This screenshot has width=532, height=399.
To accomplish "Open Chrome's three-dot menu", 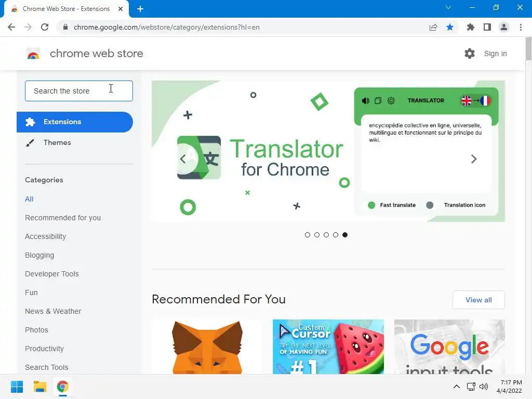I will [521, 27].
